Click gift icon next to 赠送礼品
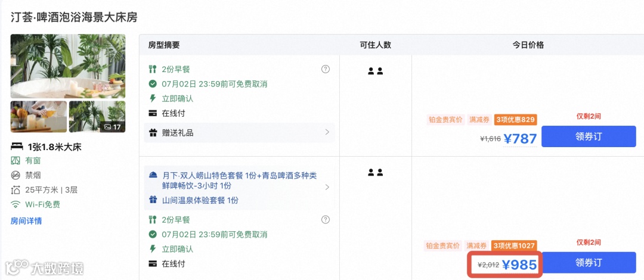The image size is (644, 280). 153,132
